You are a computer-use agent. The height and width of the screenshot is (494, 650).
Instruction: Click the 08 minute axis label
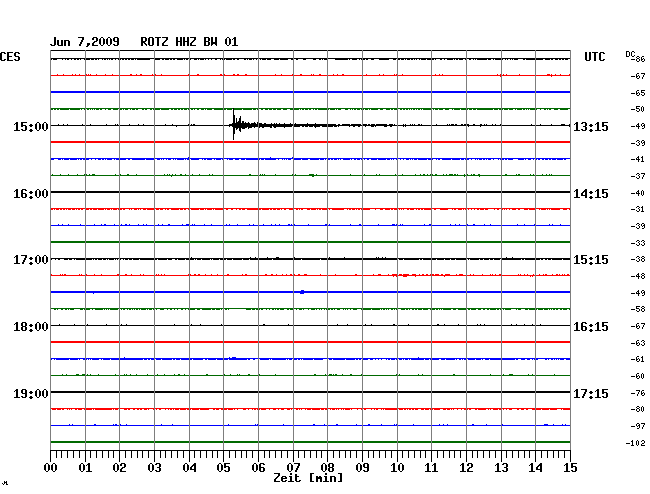[327, 468]
